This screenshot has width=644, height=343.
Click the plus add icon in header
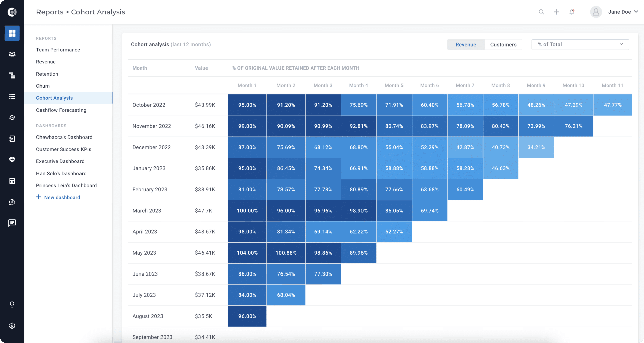[x=556, y=12]
